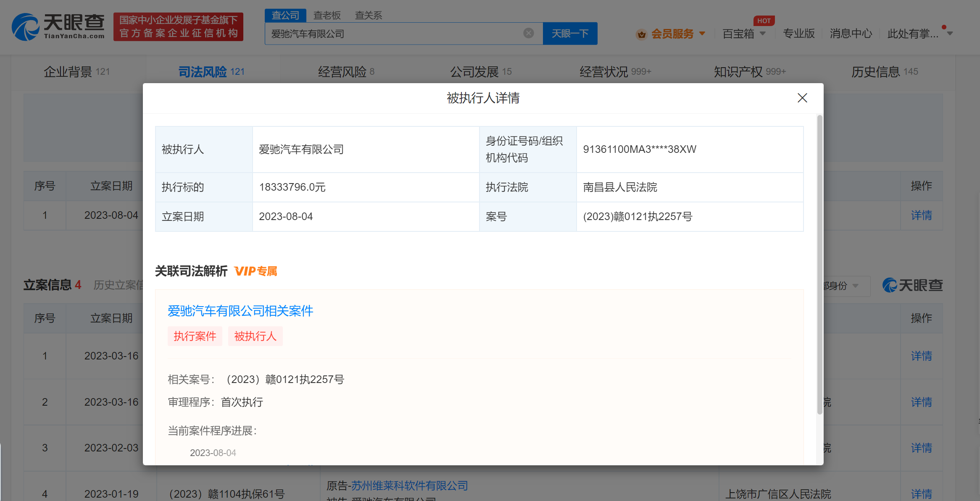This screenshot has height=501, width=980.
Task: Click the 执行案件 tag
Action: [195, 336]
